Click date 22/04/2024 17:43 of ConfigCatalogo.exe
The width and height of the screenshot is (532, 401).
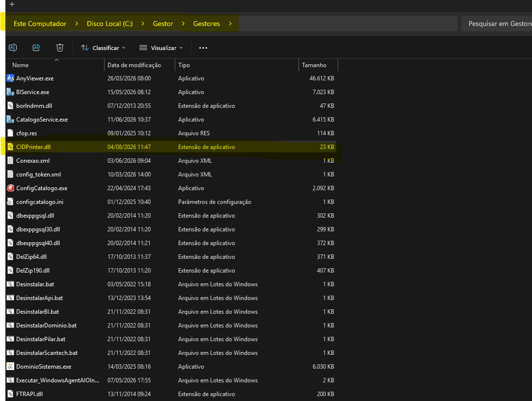click(x=129, y=188)
